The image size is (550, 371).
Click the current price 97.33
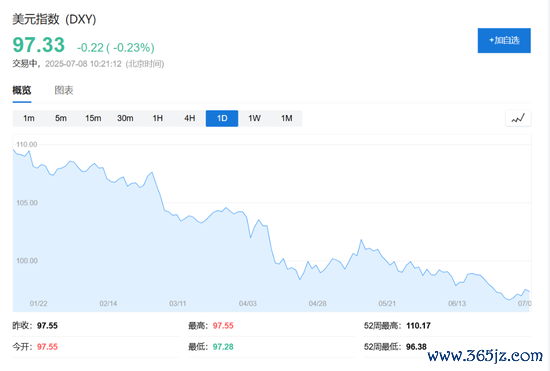[39, 45]
